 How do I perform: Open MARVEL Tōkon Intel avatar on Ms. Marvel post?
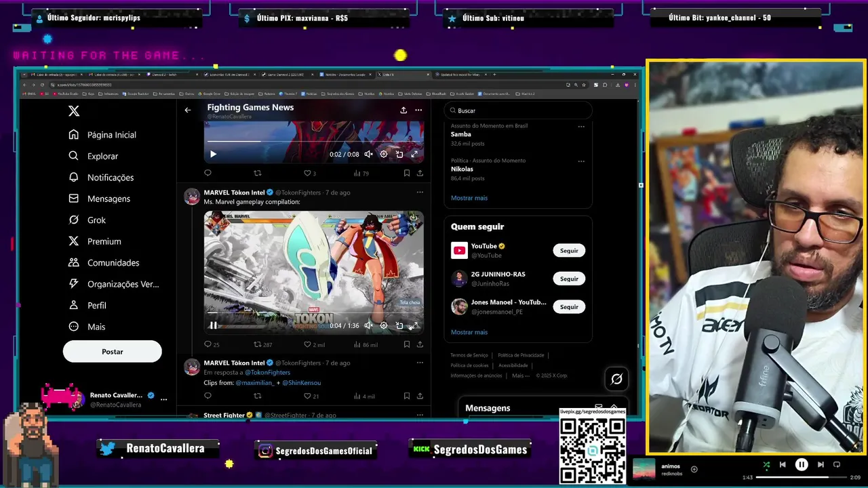[192, 197]
